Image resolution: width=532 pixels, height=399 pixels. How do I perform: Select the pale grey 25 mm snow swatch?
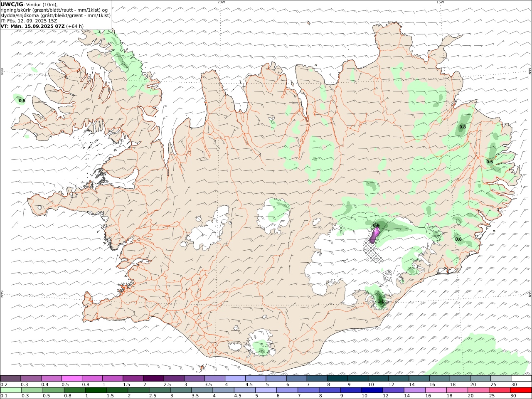coord(501,378)
